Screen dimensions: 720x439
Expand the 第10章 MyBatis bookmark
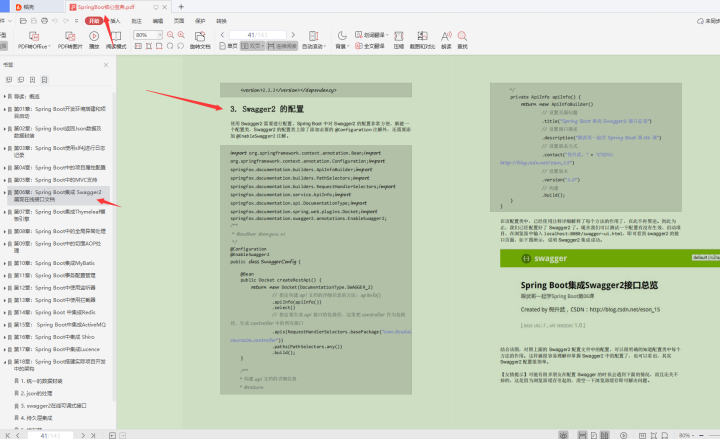pyautogui.click(x=5, y=264)
